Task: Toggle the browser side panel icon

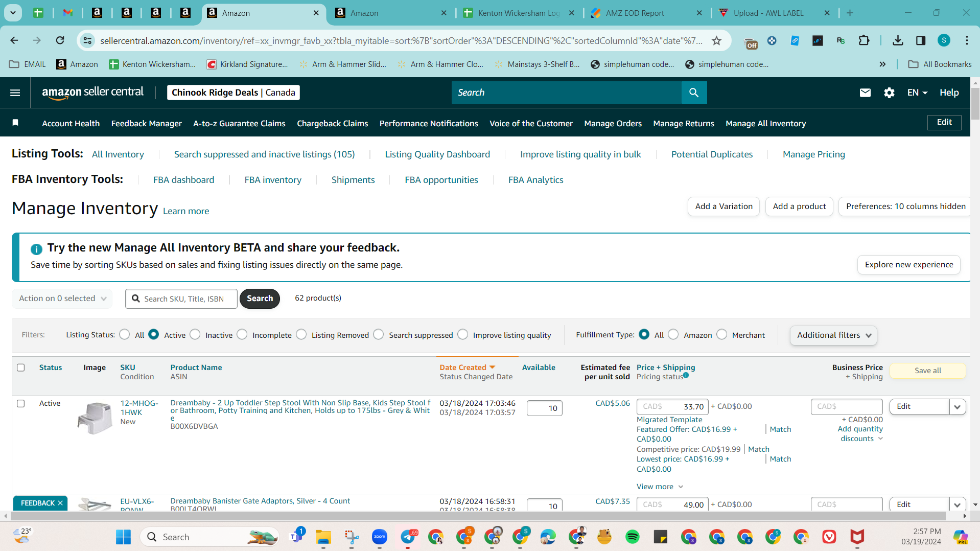Action: [x=921, y=40]
